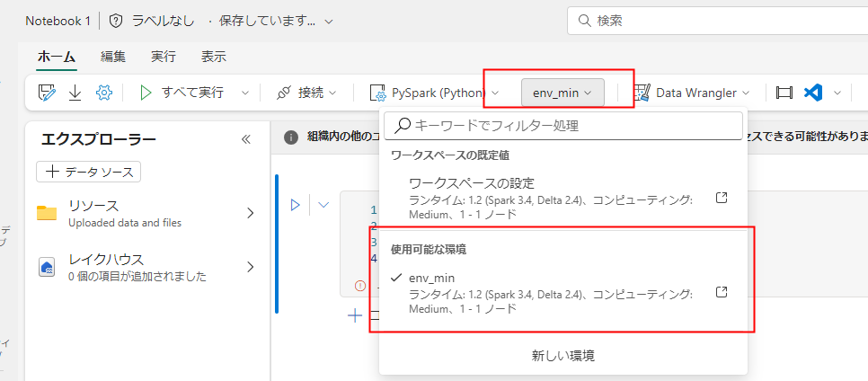This screenshot has width=868, height=381.
Task: Click the lakehouse icon in explorer
Action: coord(47,268)
